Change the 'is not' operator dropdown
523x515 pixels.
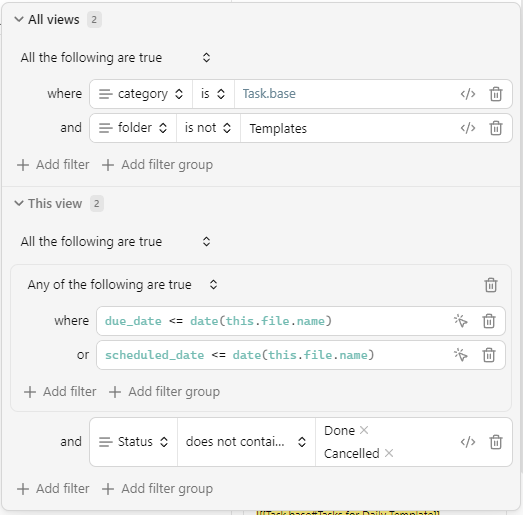click(208, 128)
